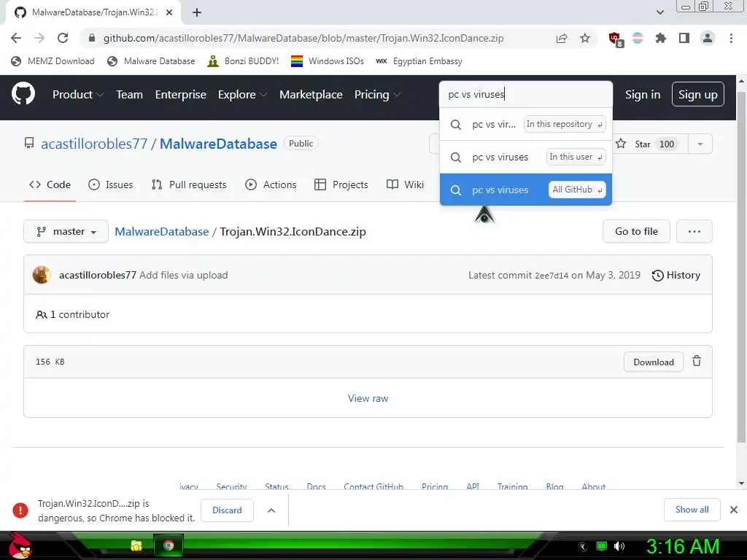Open Angry Birds start button
The height and width of the screenshot is (560, 747).
pyautogui.click(x=20, y=545)
